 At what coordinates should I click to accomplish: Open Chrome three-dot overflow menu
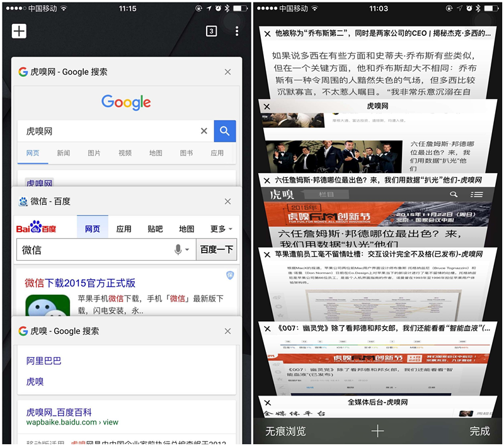coord(237,31)
